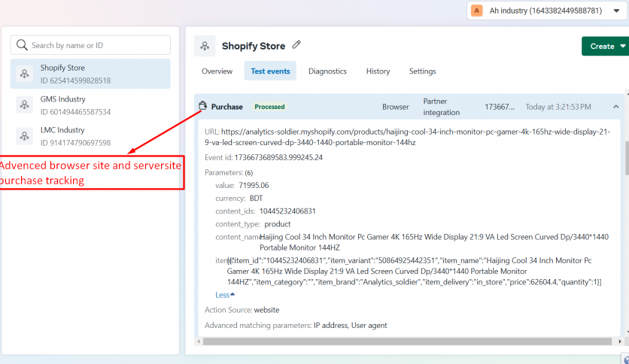Click the content_type value product
Viewport: 629px width, 364px height.
tap(277, 223)
